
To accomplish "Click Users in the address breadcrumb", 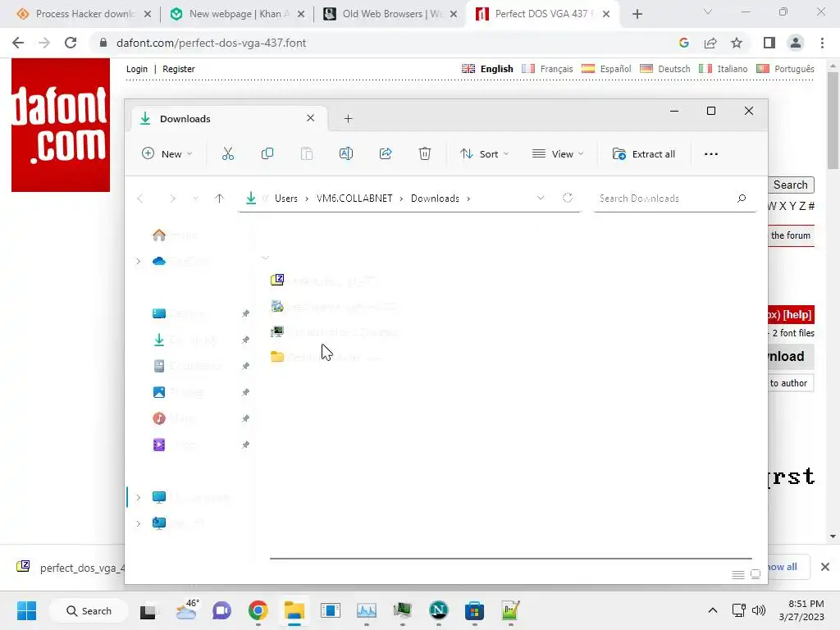I will [286, 199].
